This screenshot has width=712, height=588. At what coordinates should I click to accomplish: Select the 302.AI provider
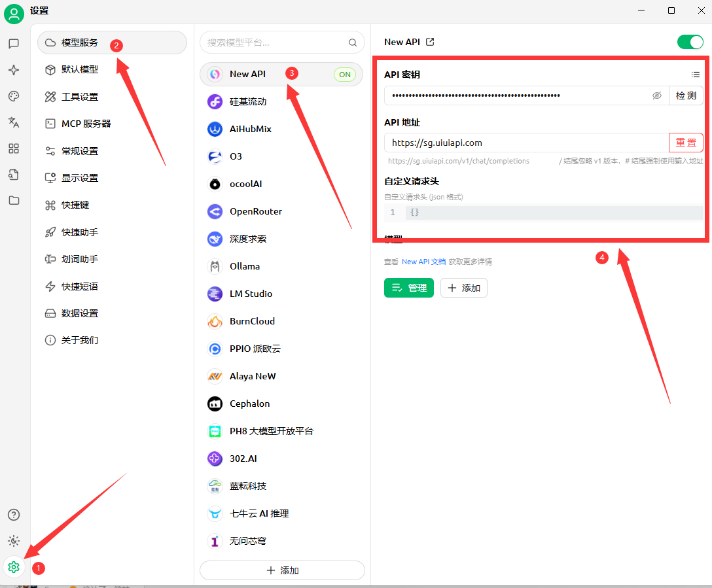click(281, 458)
